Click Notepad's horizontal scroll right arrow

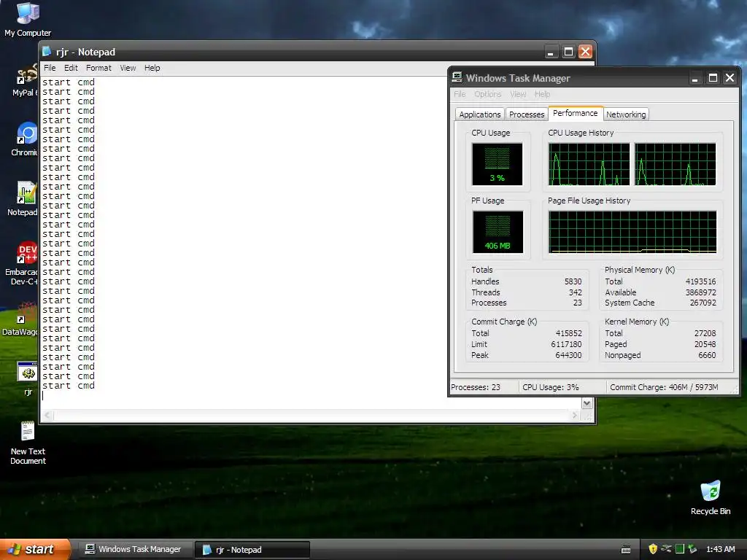575,415
